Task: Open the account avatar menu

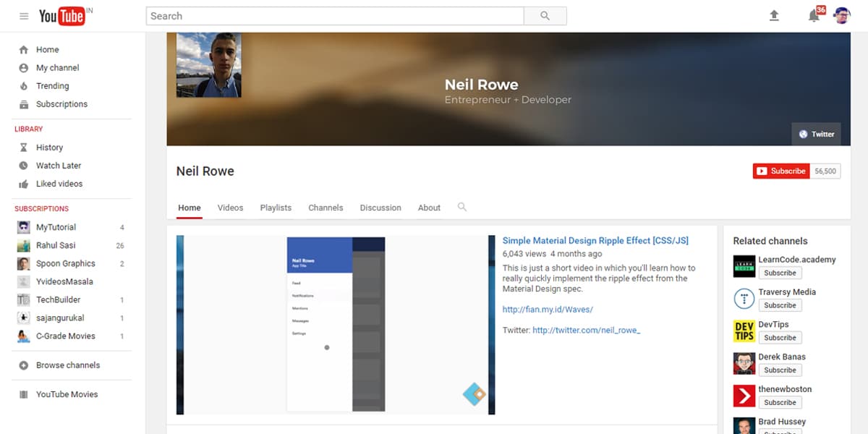Action: 842,16
